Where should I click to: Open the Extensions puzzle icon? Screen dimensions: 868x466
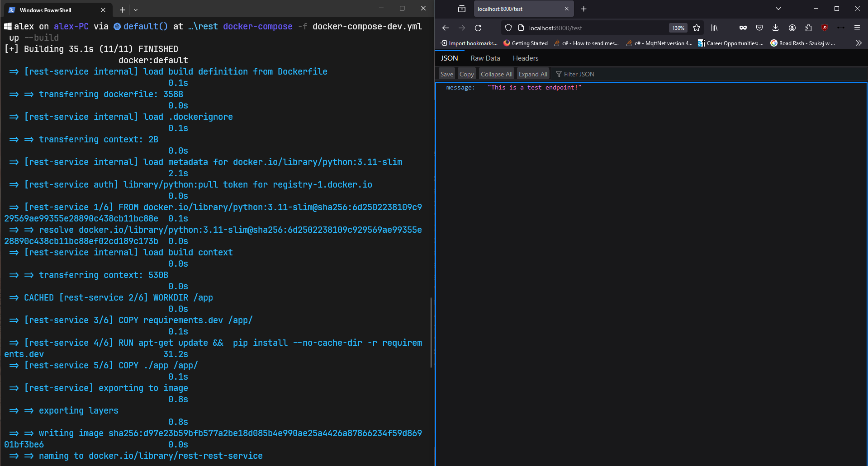click(x=808, y=28)
